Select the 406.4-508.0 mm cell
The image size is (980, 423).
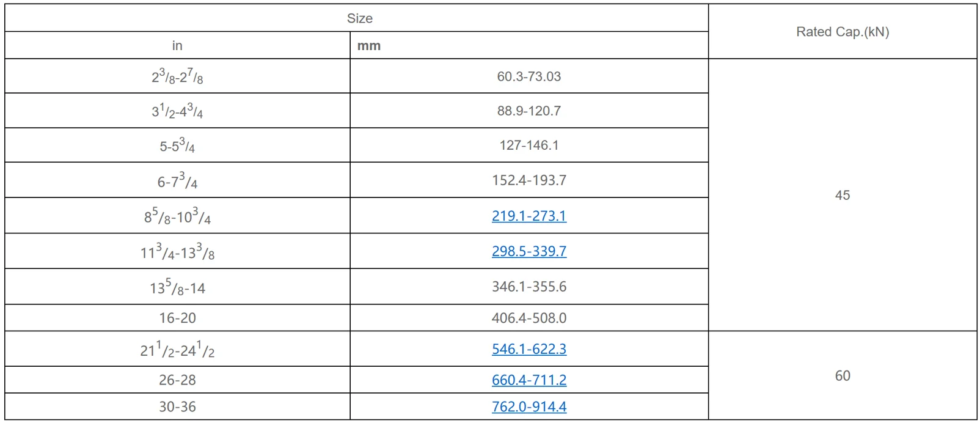pyautogui.click(x=528, y=318)
